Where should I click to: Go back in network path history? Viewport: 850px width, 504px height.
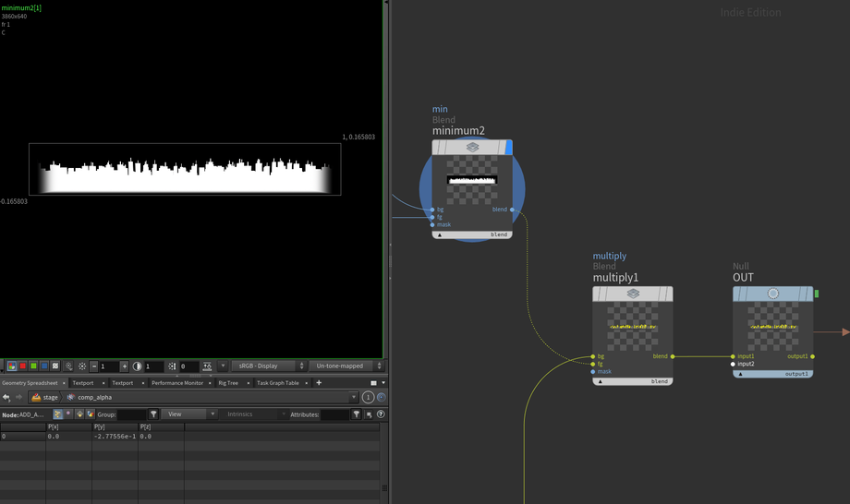click(x=6, y=397)
